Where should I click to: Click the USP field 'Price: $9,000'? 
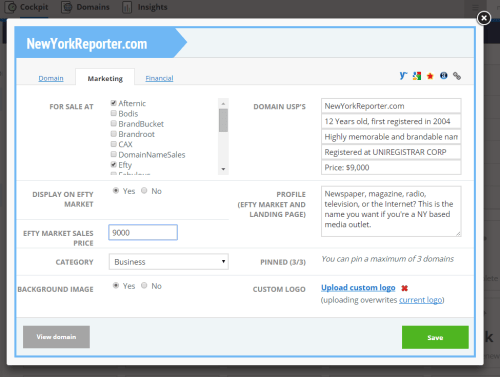pyautogui.click(x=391, y=167)
